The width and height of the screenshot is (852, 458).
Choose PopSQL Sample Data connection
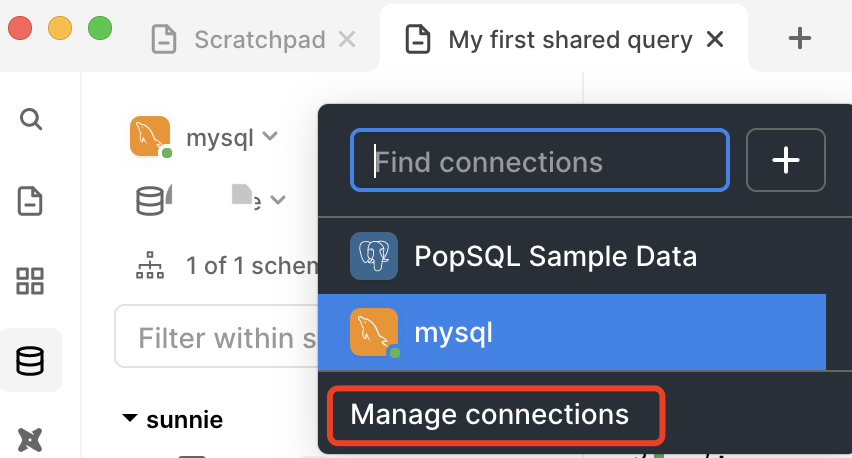[555, 257]
